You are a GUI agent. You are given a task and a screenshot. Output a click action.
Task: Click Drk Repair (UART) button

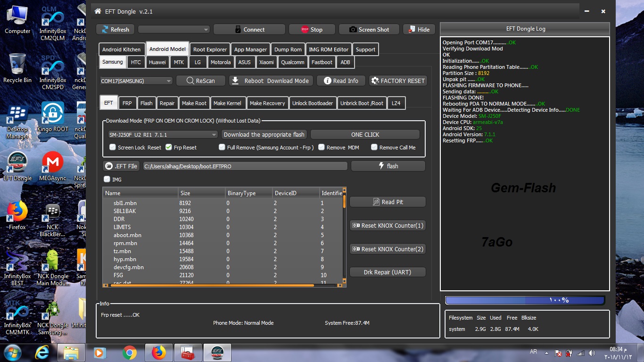388,272
